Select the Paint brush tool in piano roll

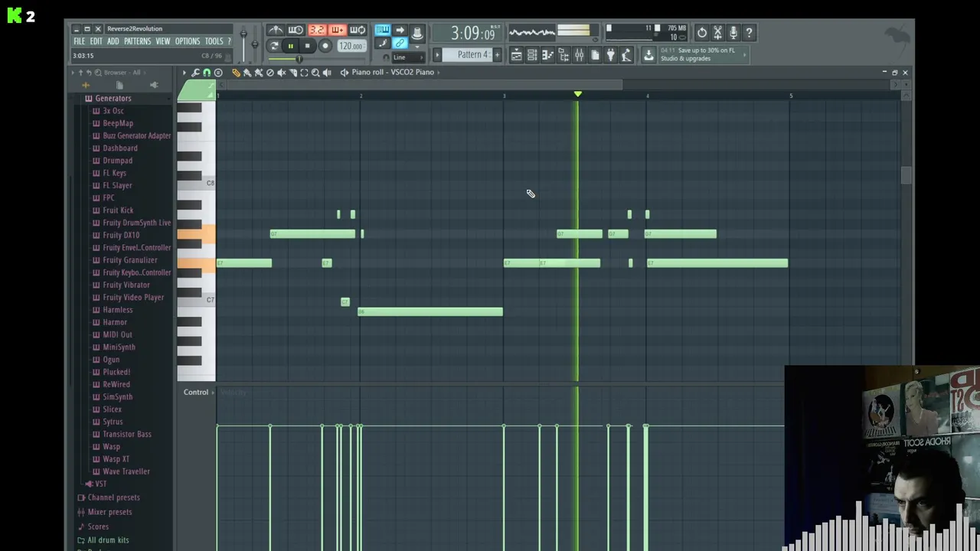click(247, 72)
